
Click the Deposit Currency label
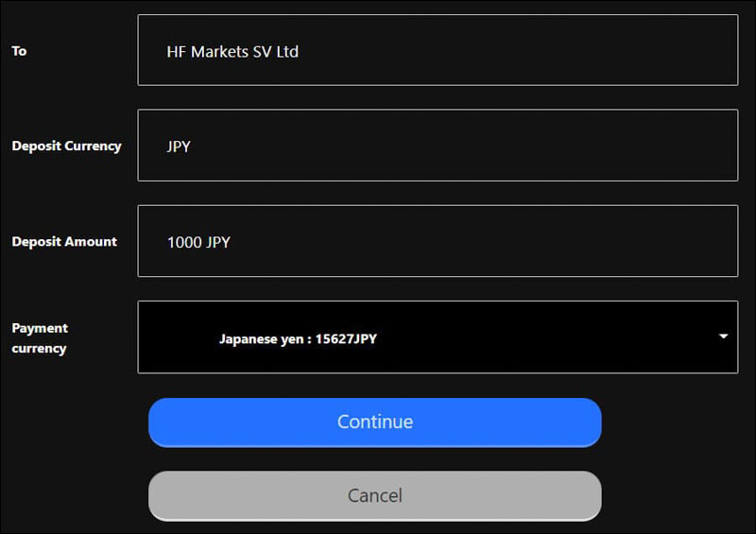pos(66,146)
